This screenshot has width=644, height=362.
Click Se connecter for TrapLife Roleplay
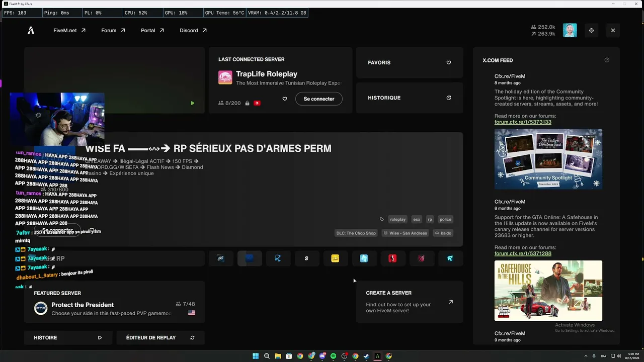pyautogui.click(x=319, y=99)
